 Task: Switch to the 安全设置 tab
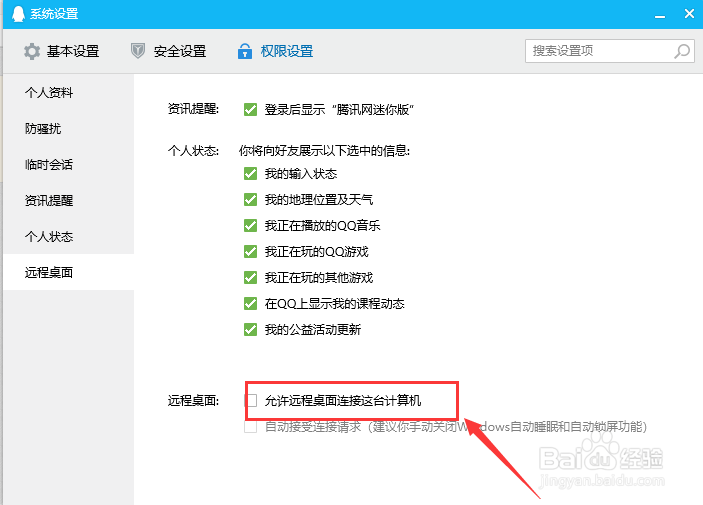[169, 51]
